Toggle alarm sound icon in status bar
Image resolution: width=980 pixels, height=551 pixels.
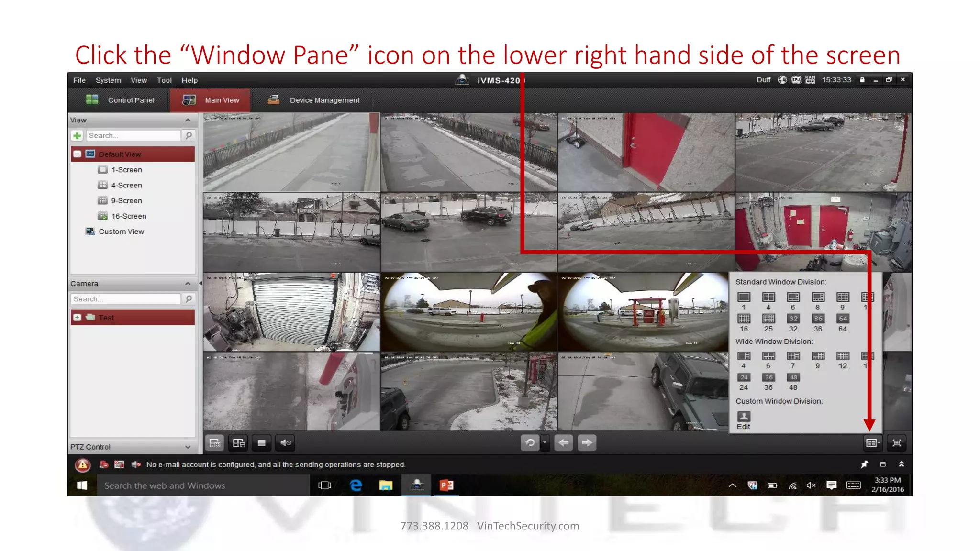pos(136,464)
